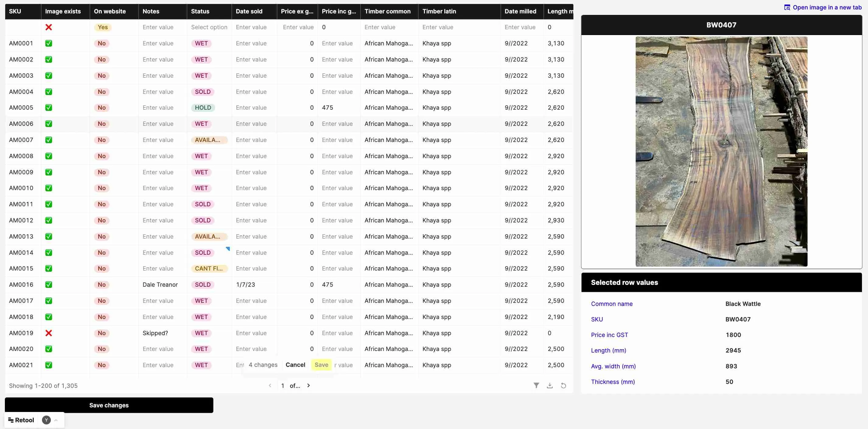
Task: Open SOLD status dropdown for AM0004
Action: [202, 92]
